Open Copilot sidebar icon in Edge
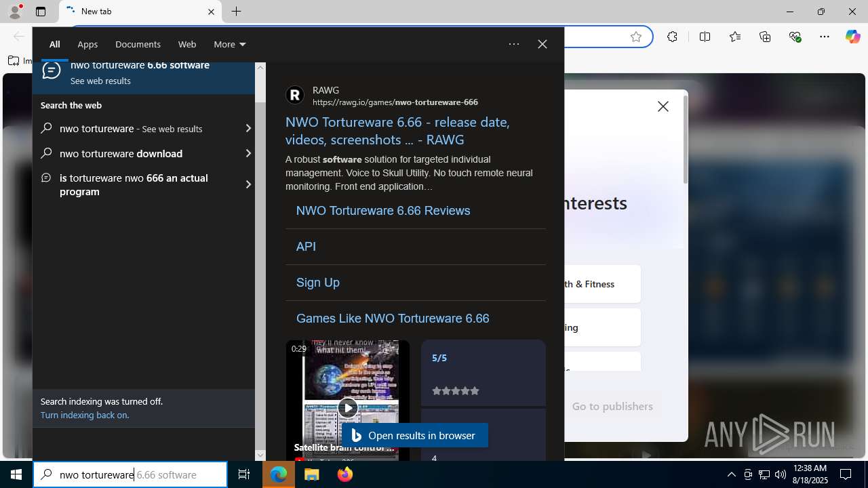The height and width of the screenshot is (488, 868). pyautogui.click(x=852, y=37)
